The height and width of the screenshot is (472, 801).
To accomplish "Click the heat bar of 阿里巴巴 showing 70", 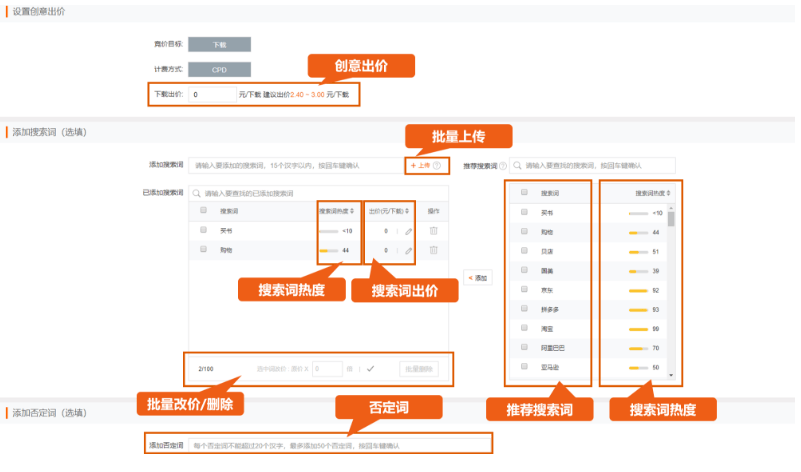I will 639,348.
